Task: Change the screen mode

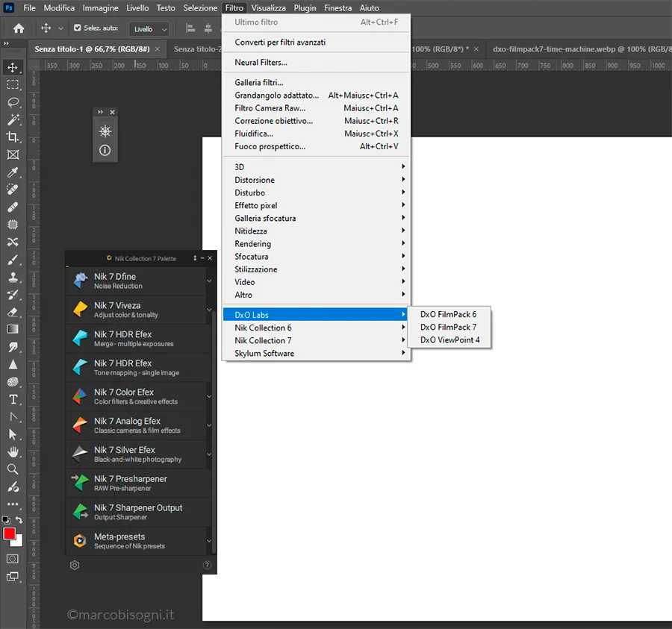Action: [13, 577]
